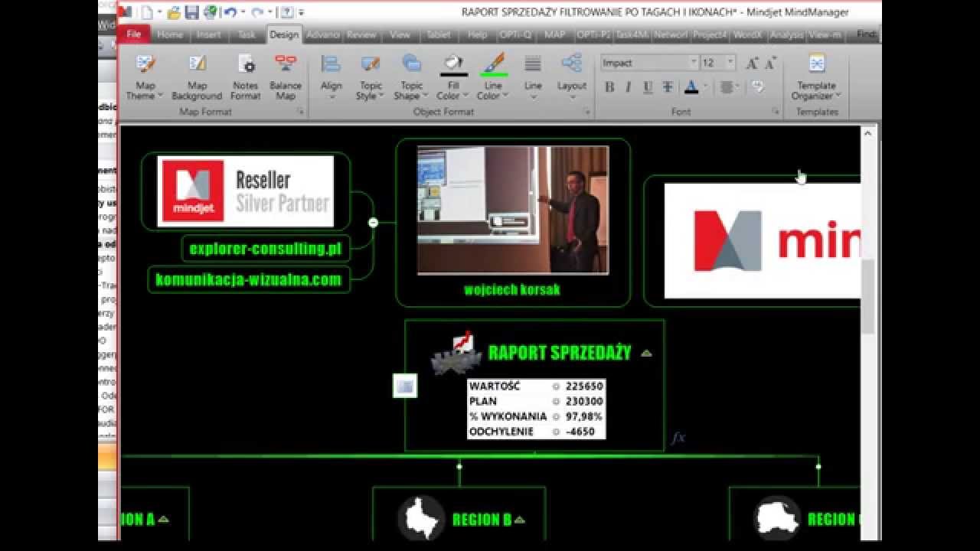Click the REGION B map silhouette icon

click(421, 518)
